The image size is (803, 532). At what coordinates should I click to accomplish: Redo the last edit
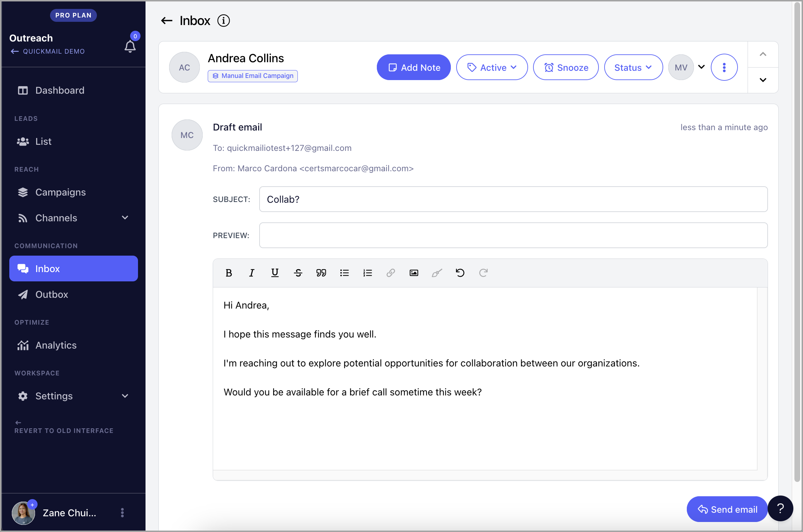click(483, 273)
